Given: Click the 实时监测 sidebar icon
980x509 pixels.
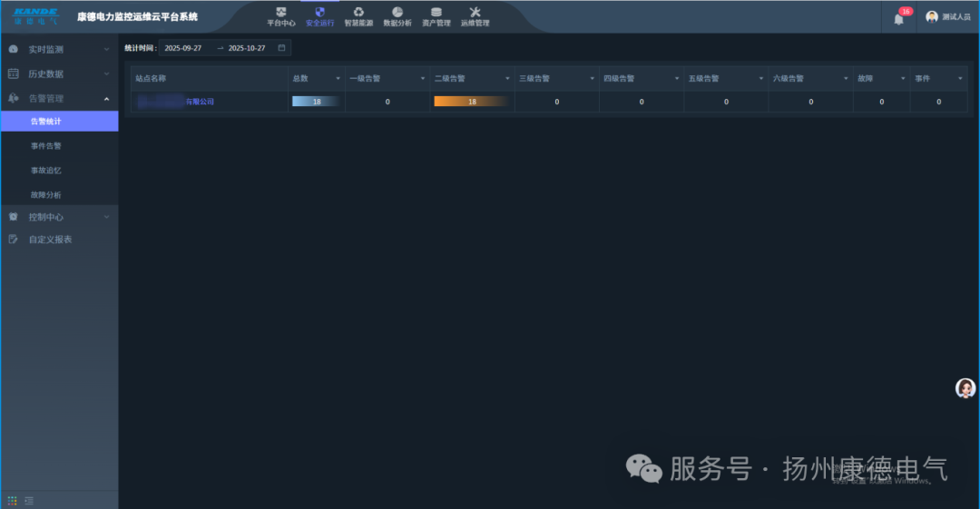Looking at the screenshot, I should pyautogui.click(x=13, y=49).
